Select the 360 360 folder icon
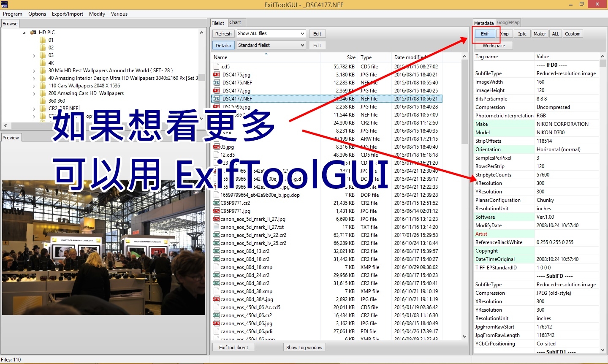Screen dimensions: 608x364 point(43,101)
